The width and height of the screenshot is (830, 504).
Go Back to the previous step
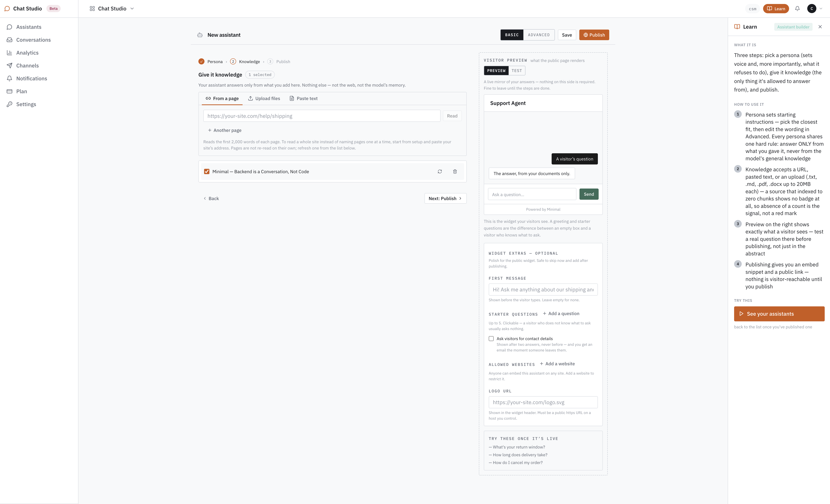[x=211, y=198]
